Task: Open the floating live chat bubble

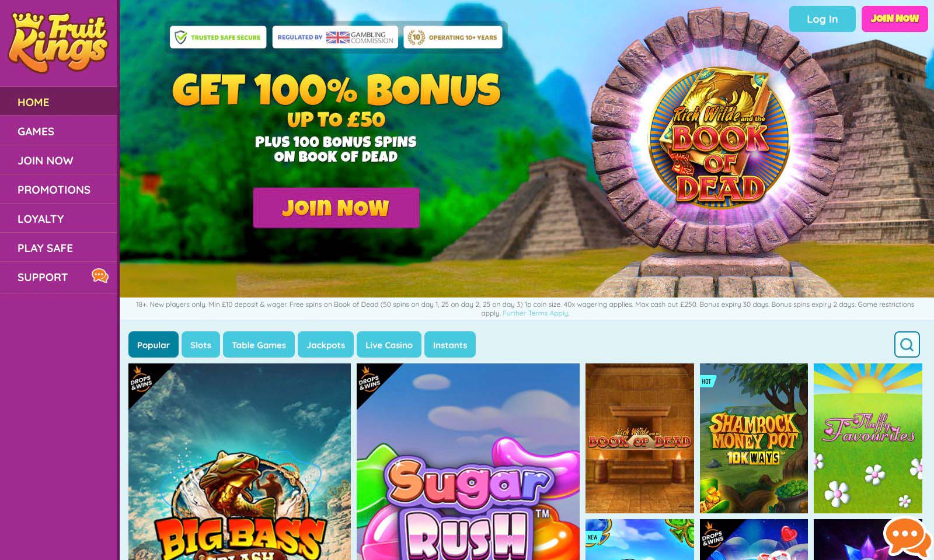Action: pos(907,538)
